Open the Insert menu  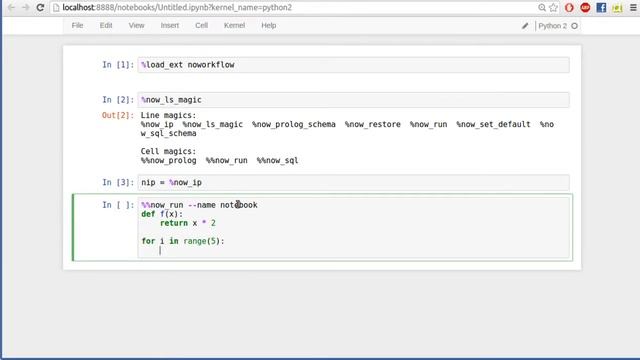(x=170, y=25)
